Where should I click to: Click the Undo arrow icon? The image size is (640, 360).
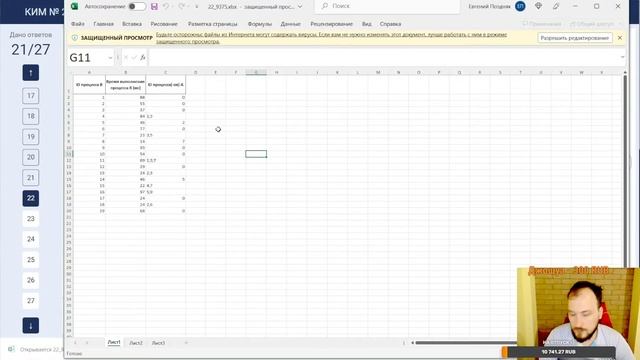pos(166,7)
